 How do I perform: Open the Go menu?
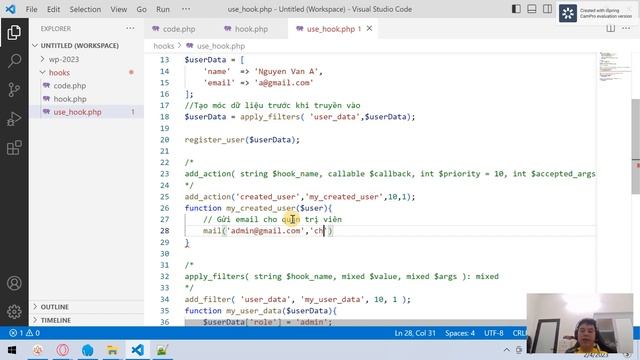coord(141,9)
